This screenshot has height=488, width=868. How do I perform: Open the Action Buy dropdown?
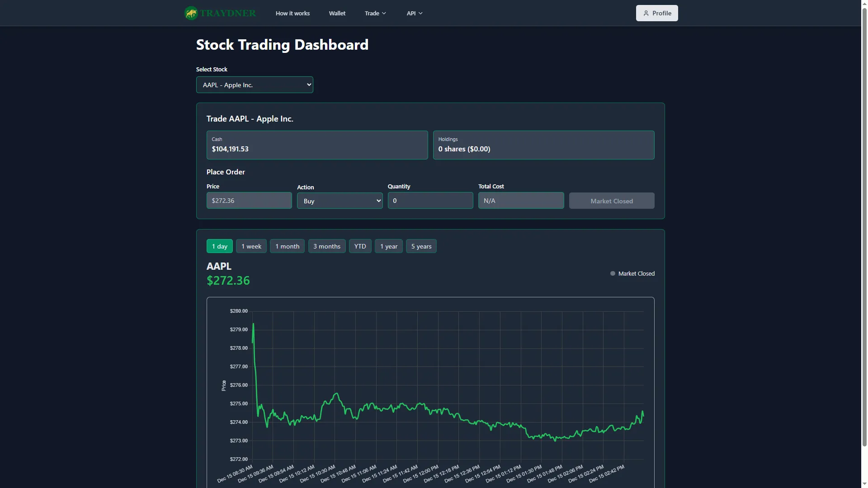(x=340, y=201)
